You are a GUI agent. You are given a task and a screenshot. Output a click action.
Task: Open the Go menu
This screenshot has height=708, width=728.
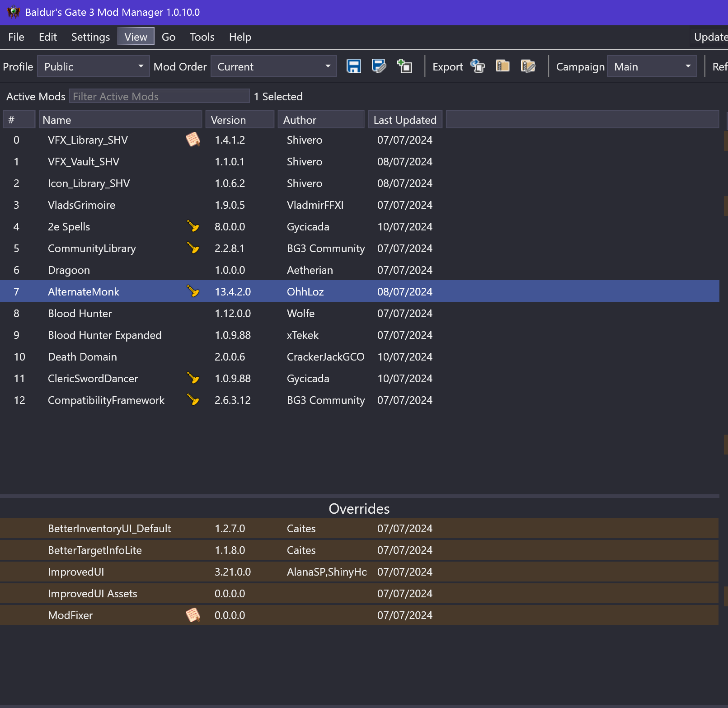(169, 37)
